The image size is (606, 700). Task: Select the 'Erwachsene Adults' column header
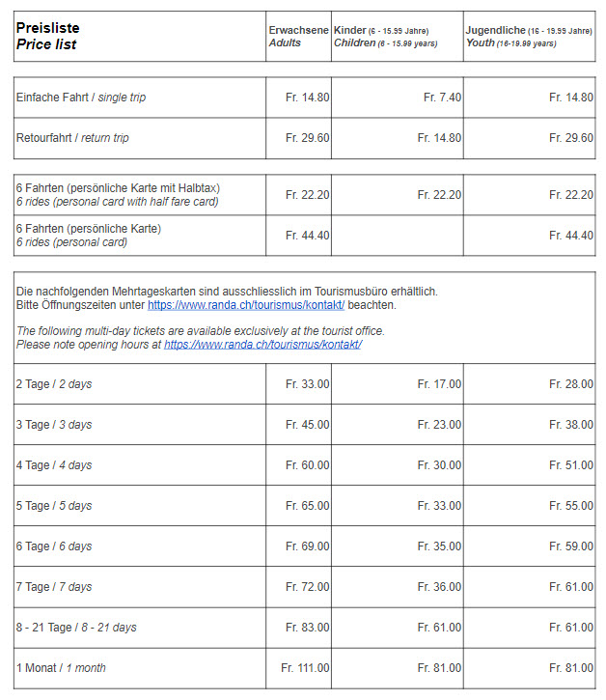[x=298, y=37]
